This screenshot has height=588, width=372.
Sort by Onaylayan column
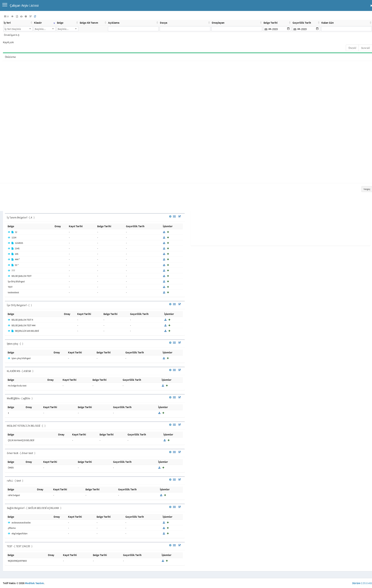(x=237, y=23)
